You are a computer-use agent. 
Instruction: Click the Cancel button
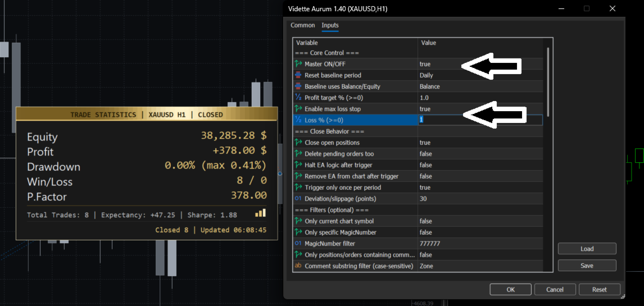click(x=555, y=289)
